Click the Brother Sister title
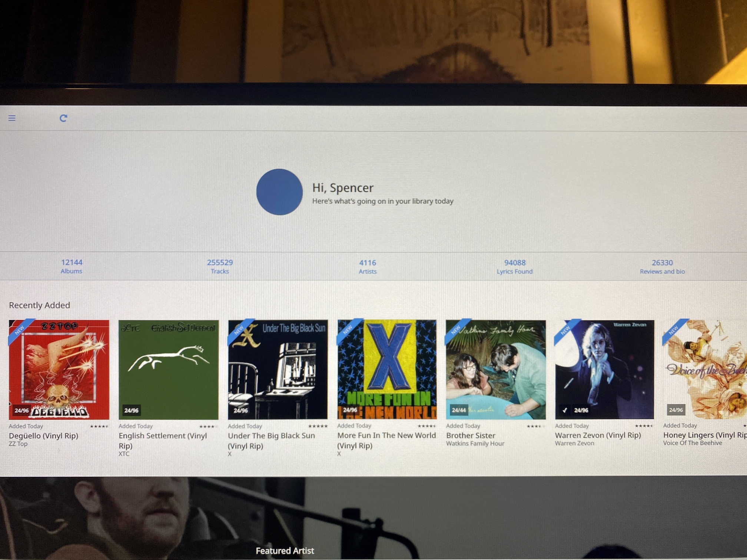 471,435
